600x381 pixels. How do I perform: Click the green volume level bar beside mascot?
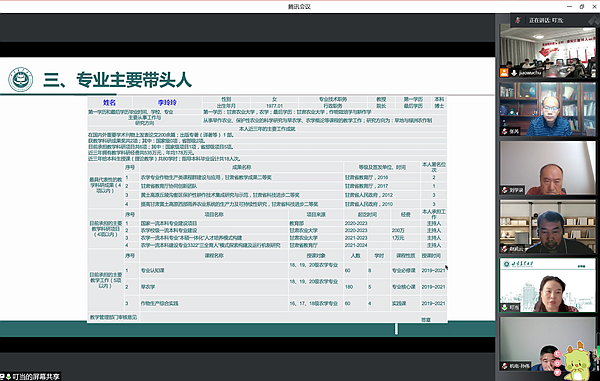click(x=598, y=352)
